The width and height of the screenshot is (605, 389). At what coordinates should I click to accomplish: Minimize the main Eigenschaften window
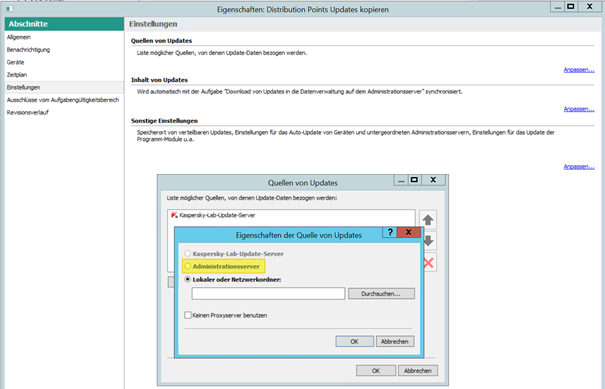pos(558,7)
